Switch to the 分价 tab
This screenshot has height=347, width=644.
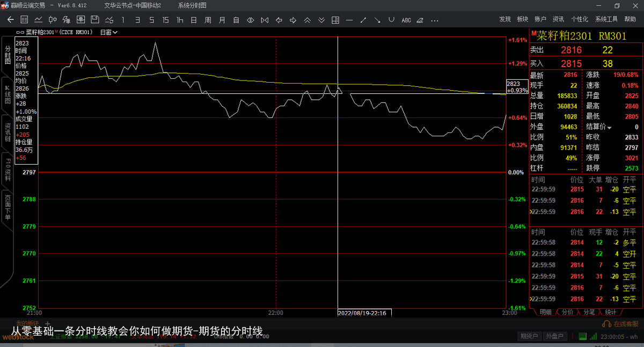coord(567,312)
